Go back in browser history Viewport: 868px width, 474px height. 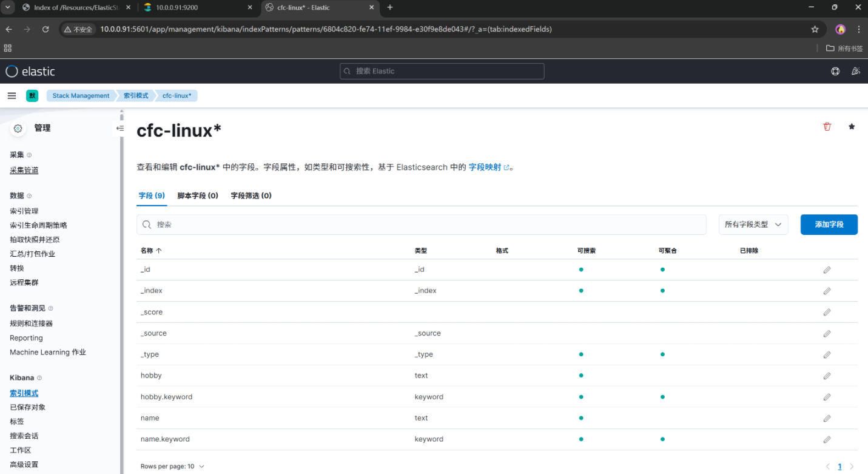[x=9, y=29]
